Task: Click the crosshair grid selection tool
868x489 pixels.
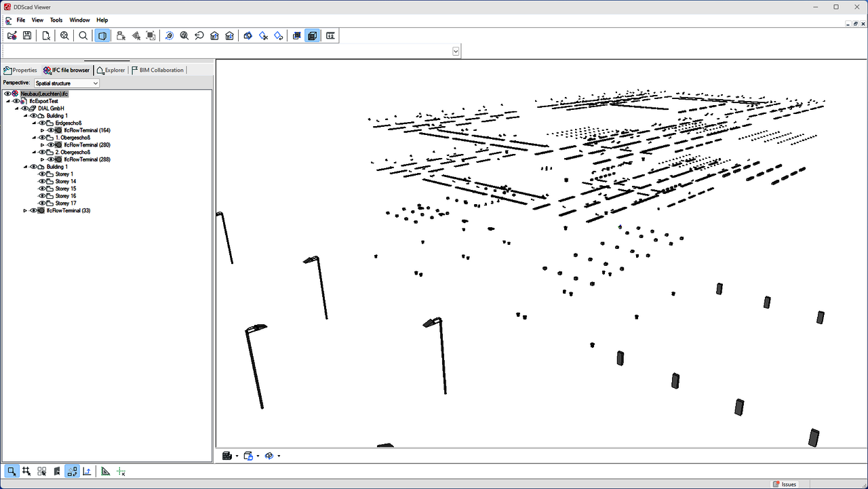Action: [26, 471]
